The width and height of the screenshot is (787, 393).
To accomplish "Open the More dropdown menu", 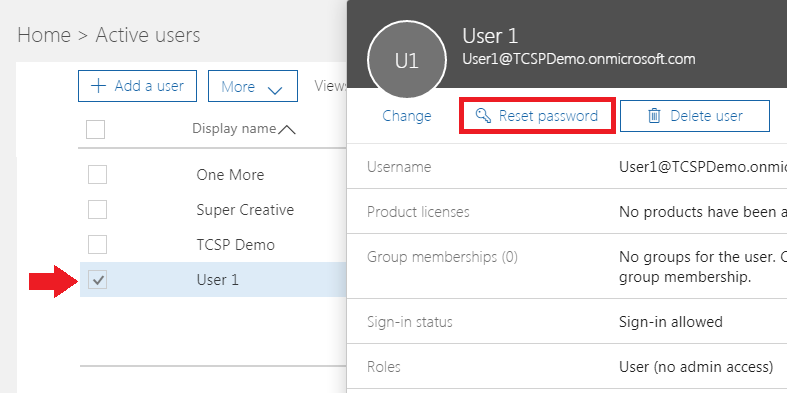I will tap(253, 86).
